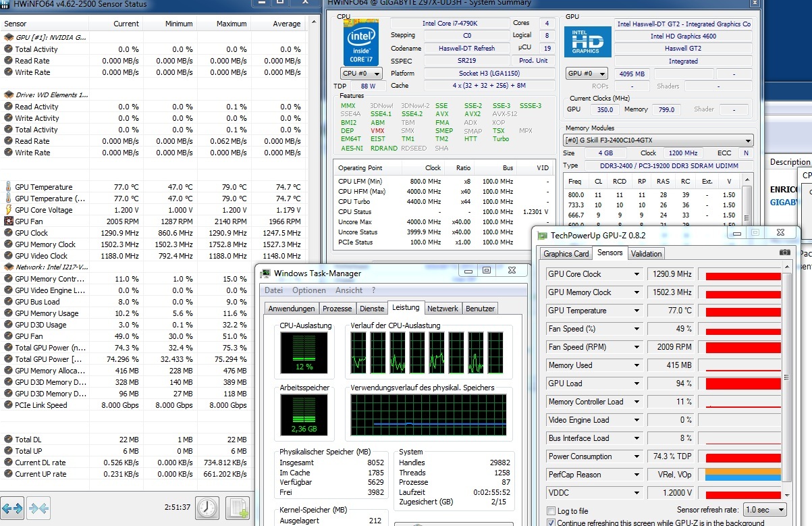
Task: Click the thermometer icon of first GPU Temperature row
Action: tap(9, 187)
